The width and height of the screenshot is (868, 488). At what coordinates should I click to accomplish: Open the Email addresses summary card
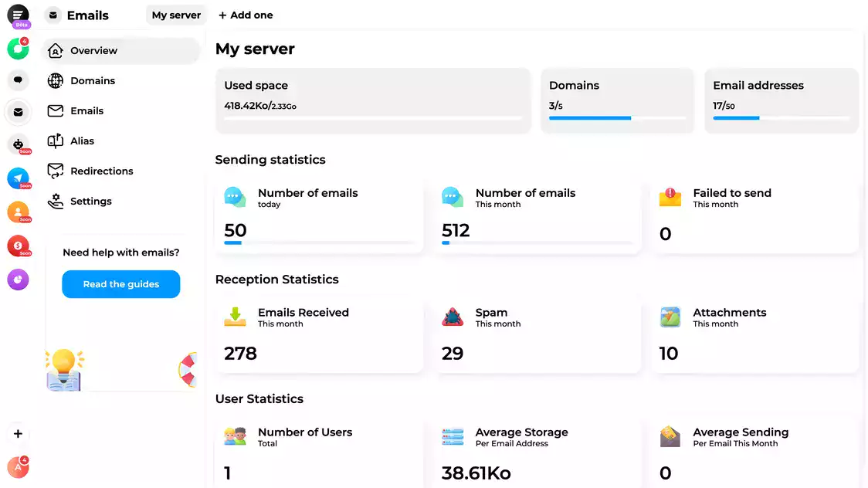[781, 100]
